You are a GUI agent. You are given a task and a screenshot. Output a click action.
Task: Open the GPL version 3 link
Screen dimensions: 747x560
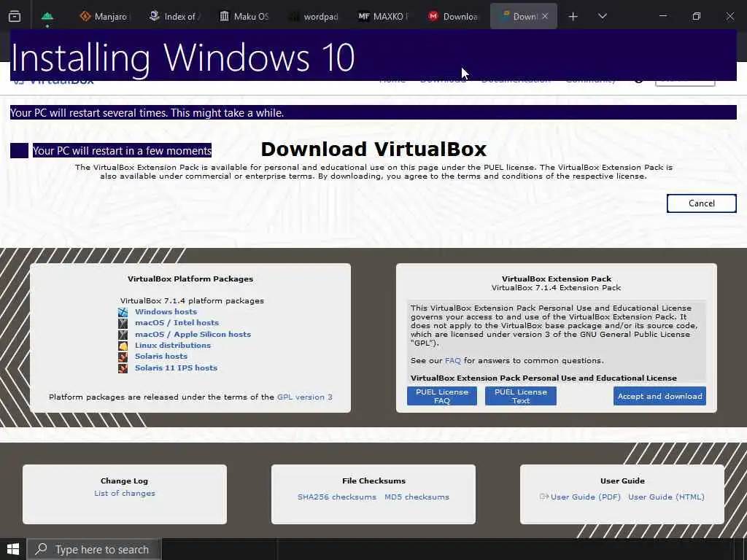coord(305,397)
